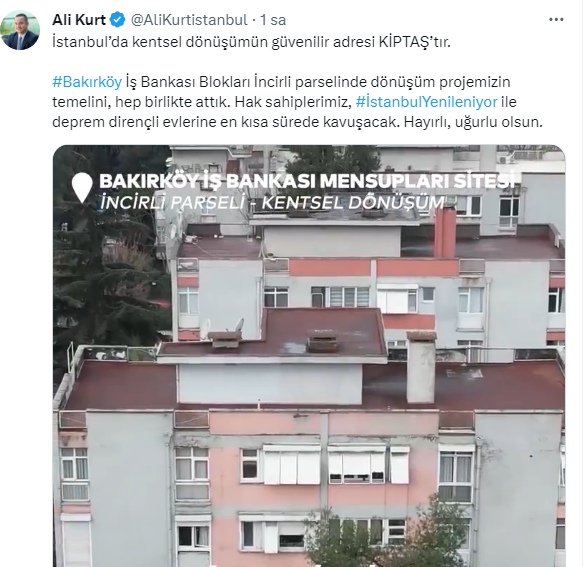Click the satellite dishes on the roof
This screenshot has width=583, height=567.
tap(222, 329)
